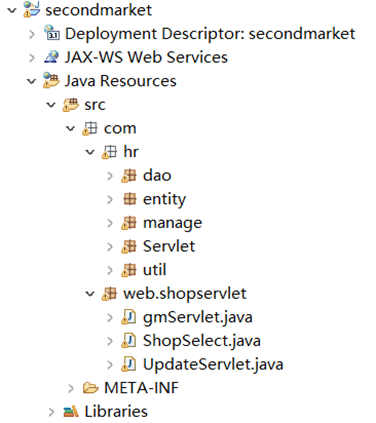Select the util package
Viewport: 376px width, 423px height.
tap(154, 270)
